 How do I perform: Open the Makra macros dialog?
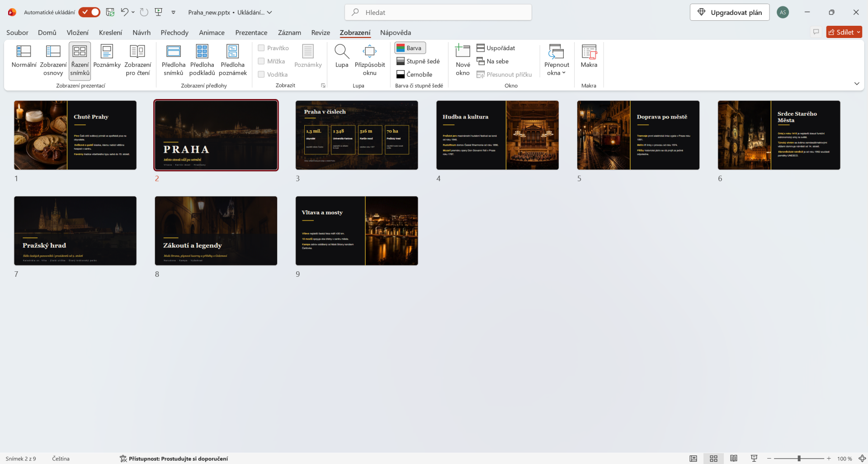(589, 57)
